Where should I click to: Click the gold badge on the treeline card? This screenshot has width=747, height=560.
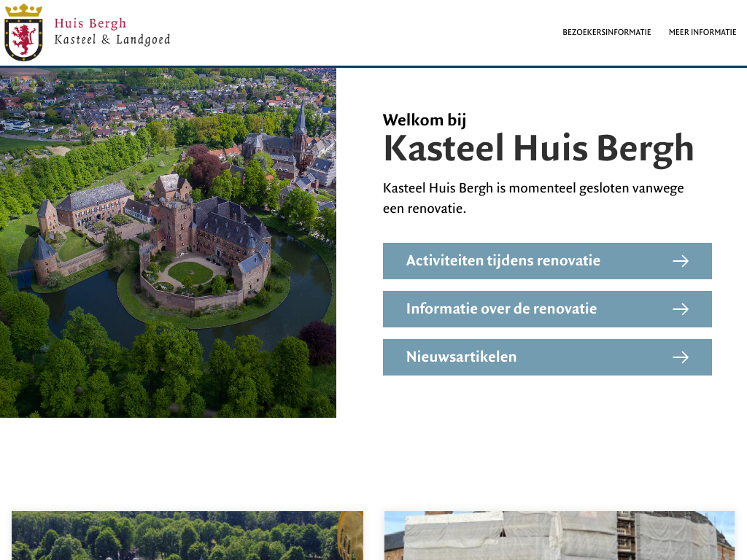click(x=352, y=529)
